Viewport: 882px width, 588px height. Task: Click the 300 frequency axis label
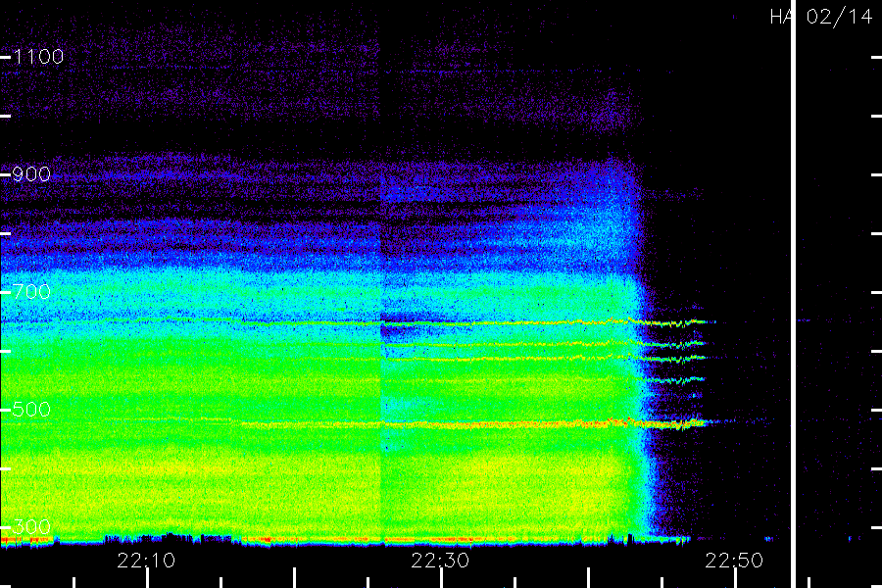31,527
